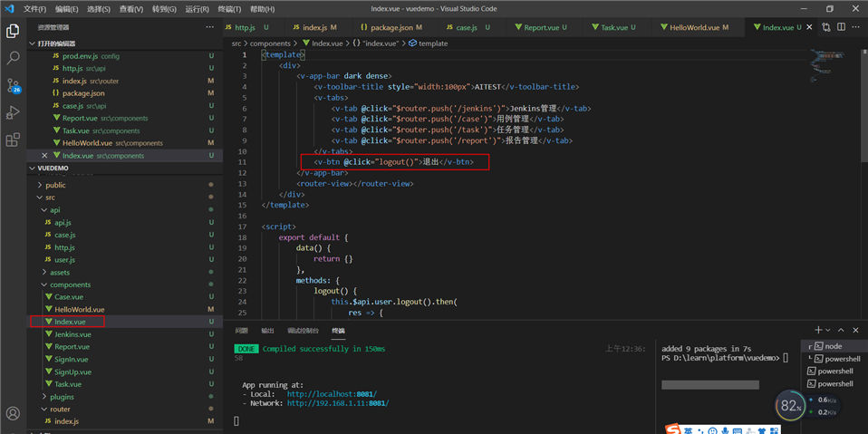
Task: Open Source Control view with 26 badge
Action: [x=12, y=85]
